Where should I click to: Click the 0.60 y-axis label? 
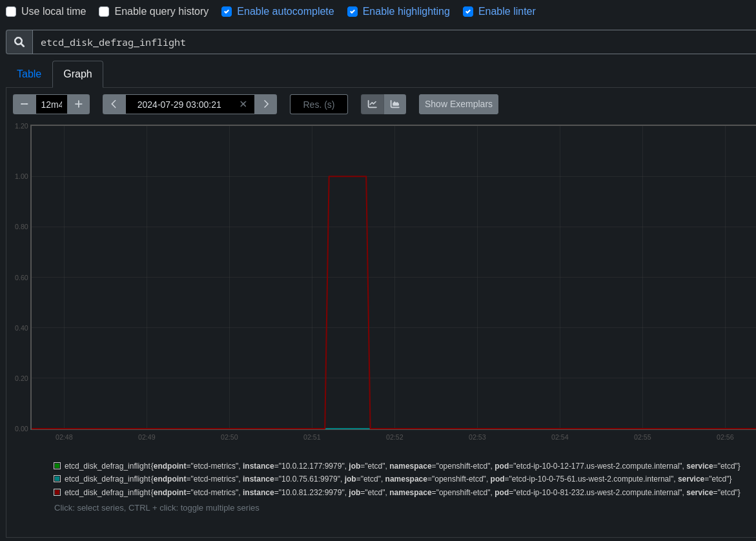(x=22, y=278)
